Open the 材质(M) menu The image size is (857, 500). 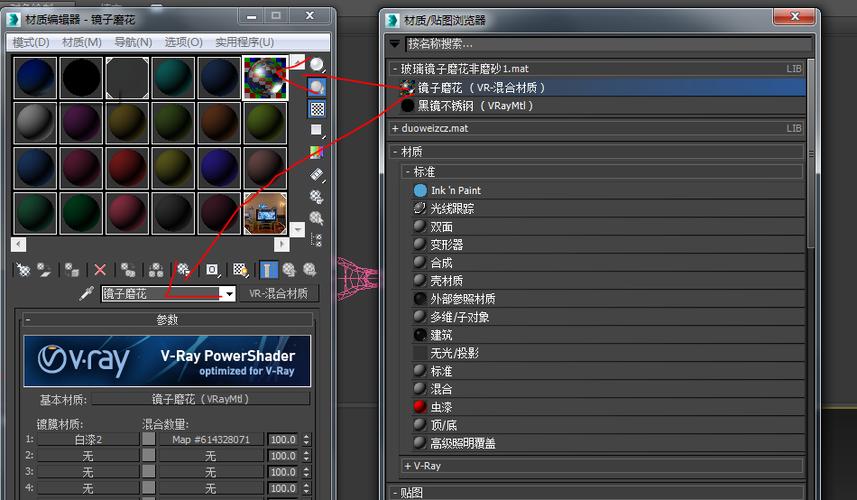82,42
